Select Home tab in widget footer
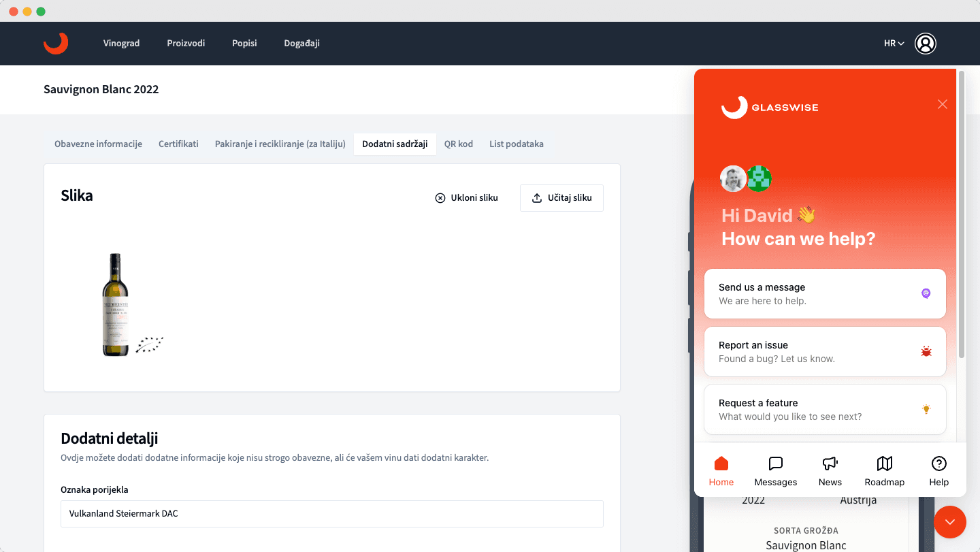 (x=721, y=471)
